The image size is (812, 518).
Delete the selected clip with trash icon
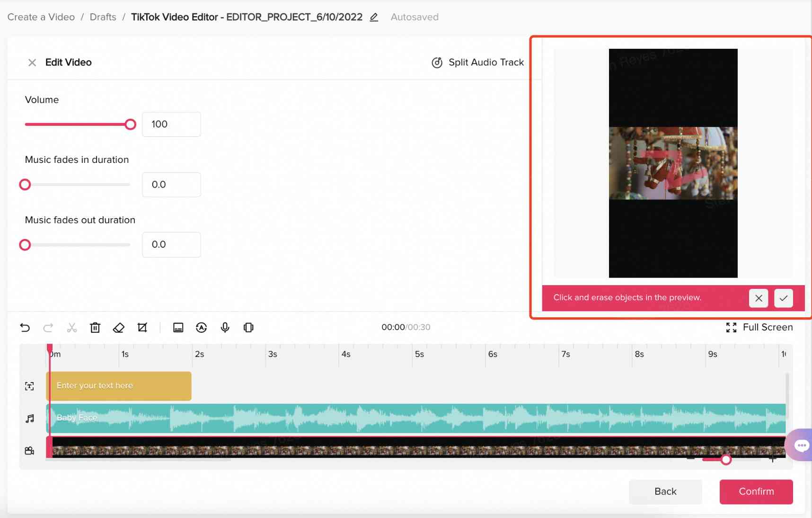(x=95, y=327)
